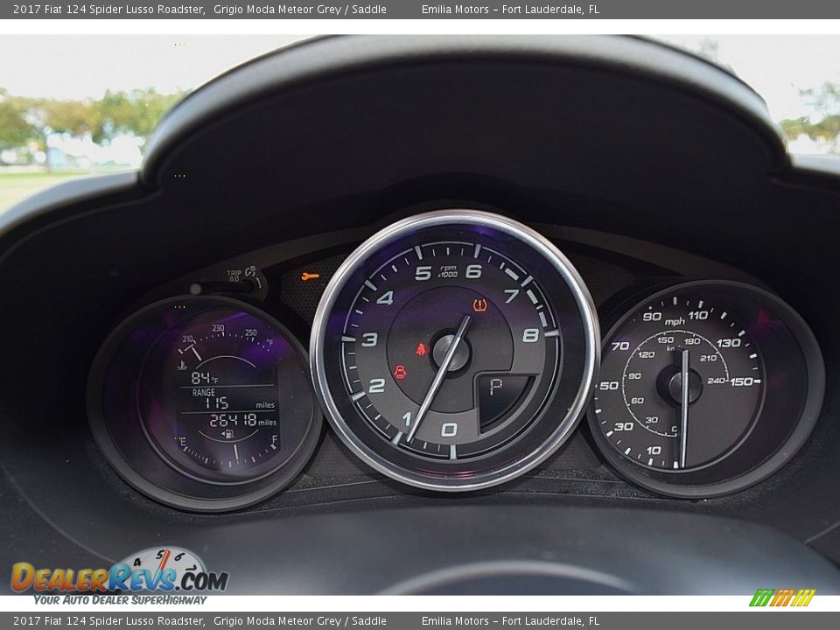Click tachometer number 8
The width and height of the screenshot is (840, 630).
click(x=530, y=335)
